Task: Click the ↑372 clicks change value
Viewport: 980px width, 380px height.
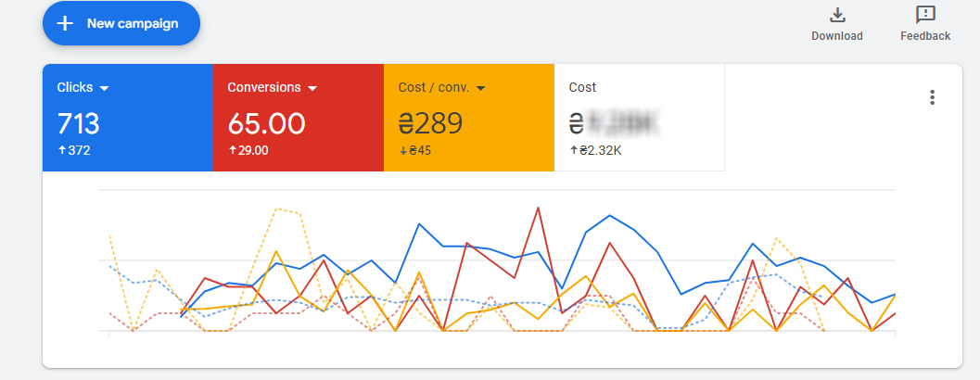Action: [74, 151]
